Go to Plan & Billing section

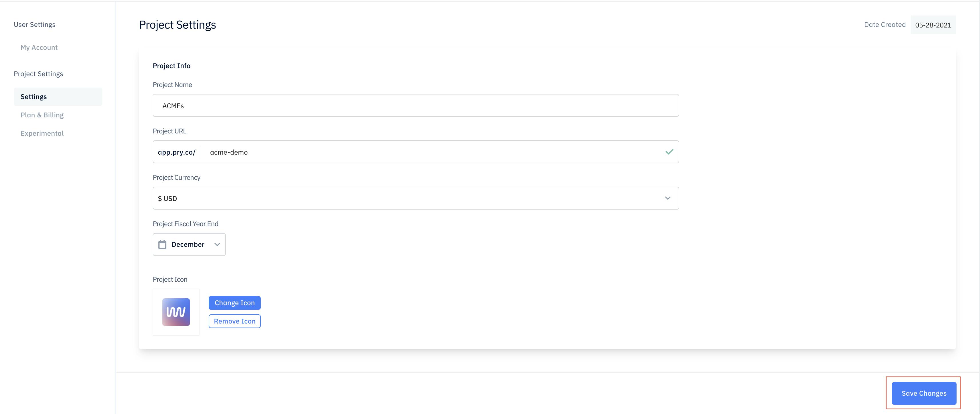point(42,115)
